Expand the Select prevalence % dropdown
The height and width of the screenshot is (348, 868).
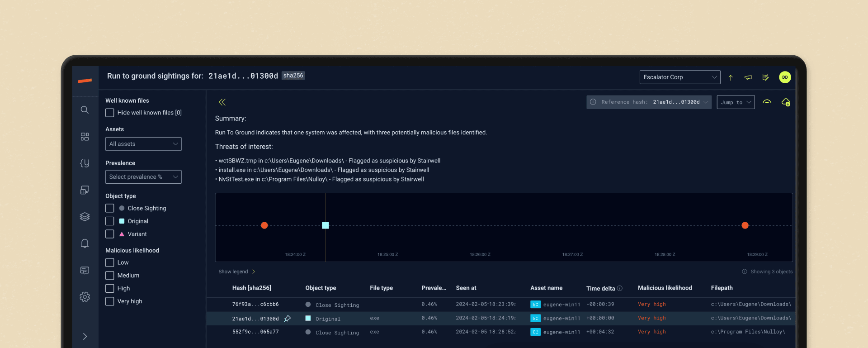pyautogui.click(x=143, y=177)
